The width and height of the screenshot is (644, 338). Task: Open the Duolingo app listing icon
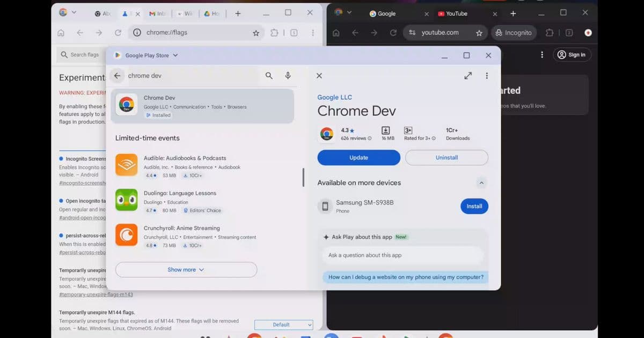click(x=126, y=200)
